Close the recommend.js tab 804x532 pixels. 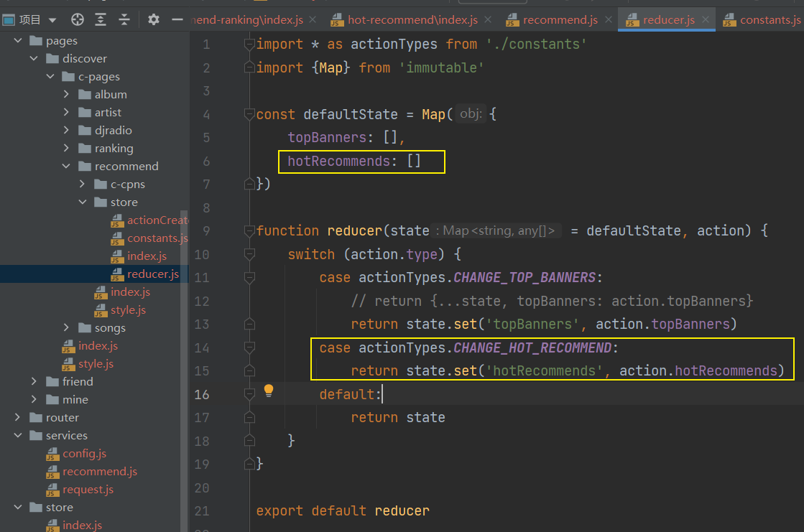609,19
